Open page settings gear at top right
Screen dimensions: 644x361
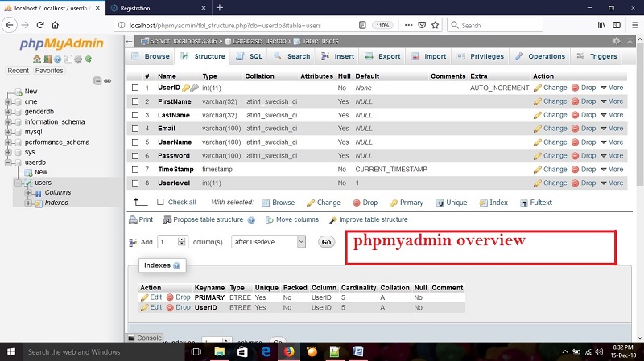coord(616,41)
